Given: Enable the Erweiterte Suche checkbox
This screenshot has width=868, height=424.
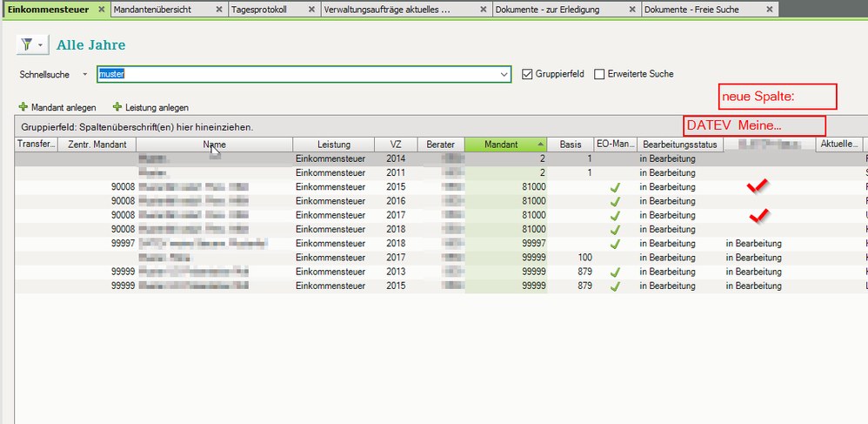Looking at the screenshot, I should 599,75.
